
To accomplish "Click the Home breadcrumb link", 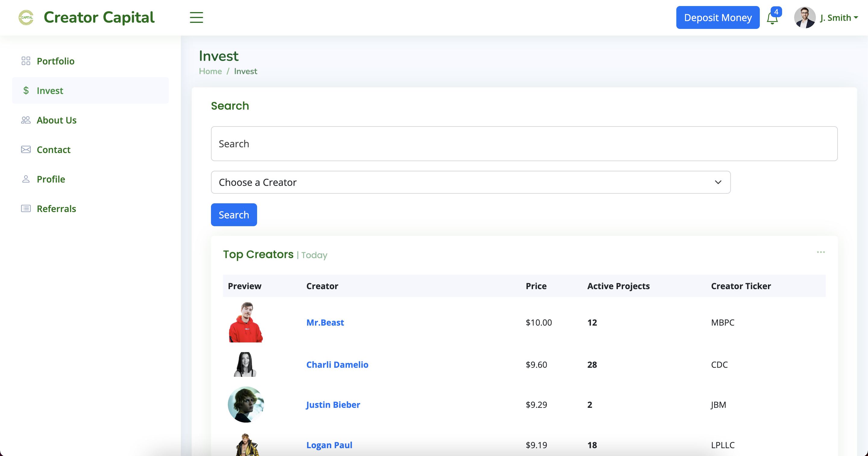I will [x=210, y=71].
